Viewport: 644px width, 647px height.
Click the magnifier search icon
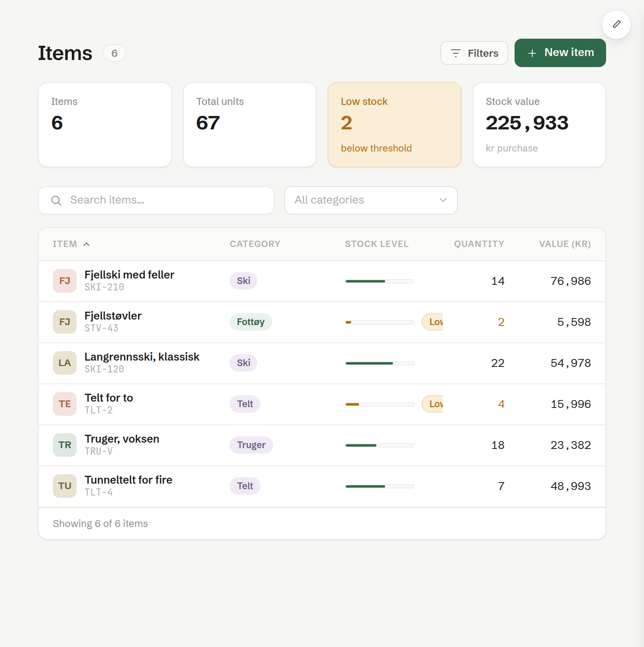[x=56, y=200]
